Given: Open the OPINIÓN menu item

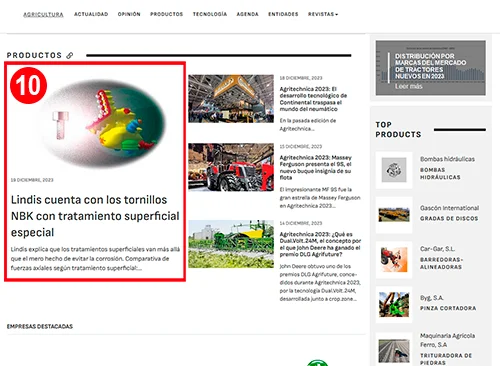Looking at the screenshot, I should point(129,14).
